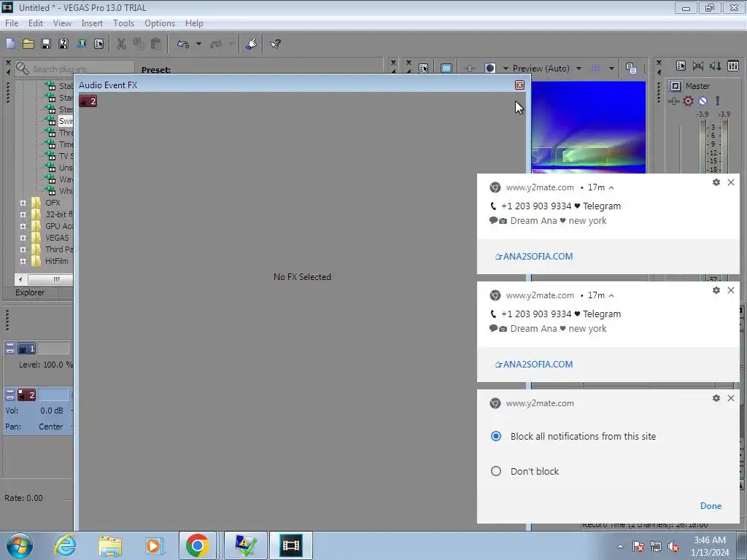The height and width of the screenshot is (560, 747).
Task: Open a project using the folder icon
Action: [28, 44]
